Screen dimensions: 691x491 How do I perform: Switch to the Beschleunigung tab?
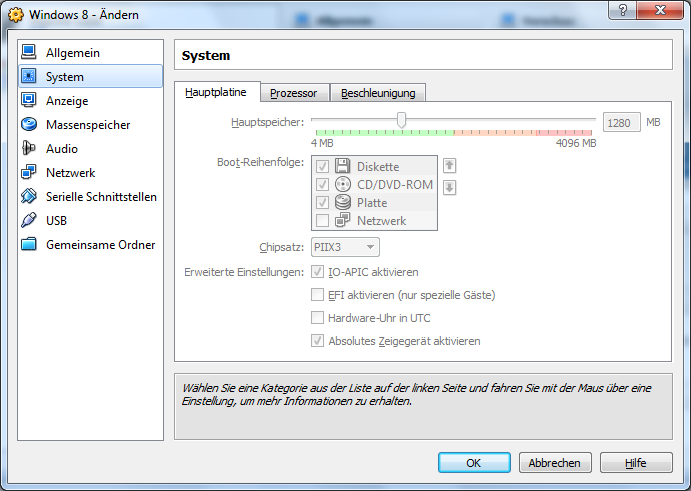[378, 93]
